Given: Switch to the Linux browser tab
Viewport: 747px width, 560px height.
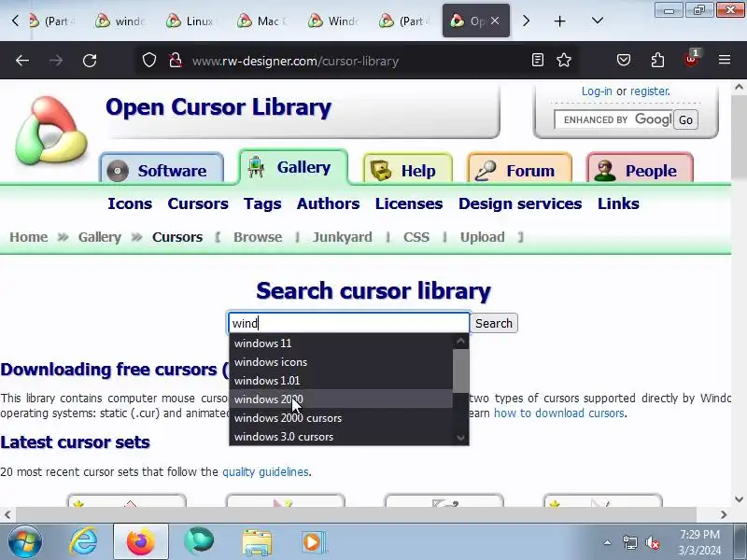Looking at the screenshot, I should click(x=190, y=21).
